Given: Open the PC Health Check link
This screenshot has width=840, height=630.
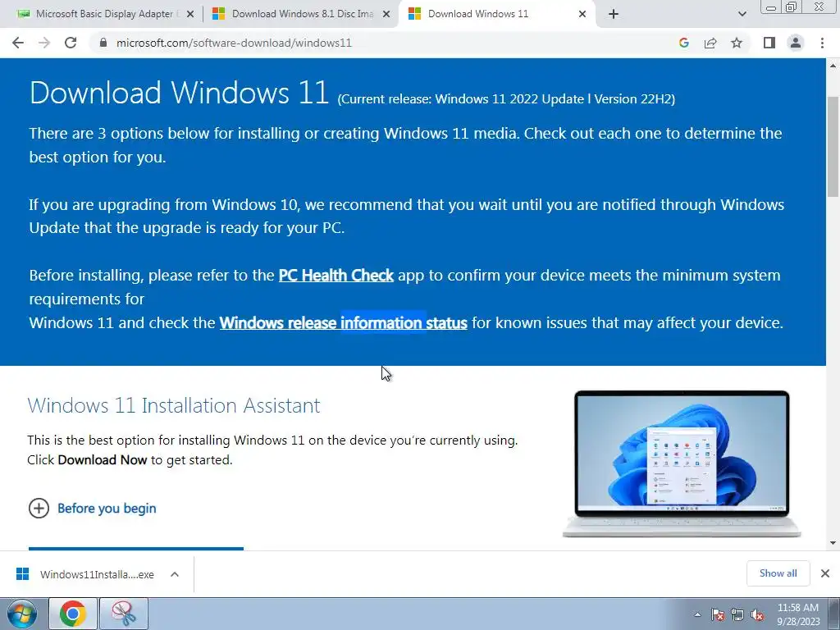Looking at the screenshot, I should click(336, 276).
